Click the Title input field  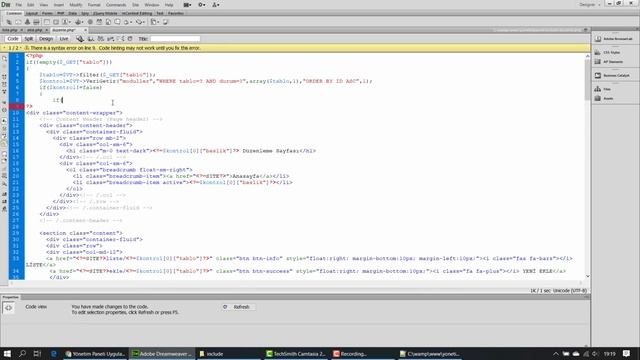click(x=175, y=39)
